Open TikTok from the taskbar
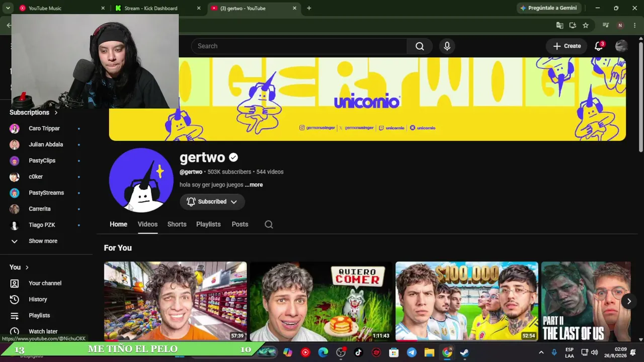Image resolution: width=644 pixels, height=362 pixels. 358,352
